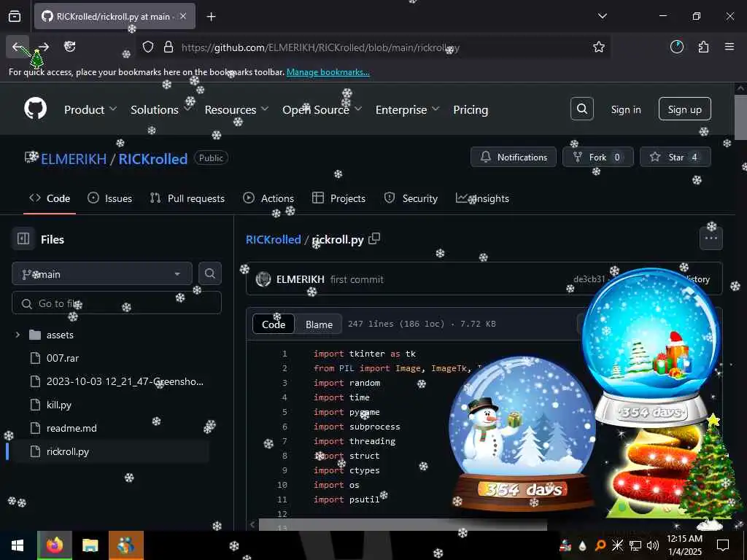747x560 pixels.
Task: Open the first commit message link
Action: click(357, 279)
